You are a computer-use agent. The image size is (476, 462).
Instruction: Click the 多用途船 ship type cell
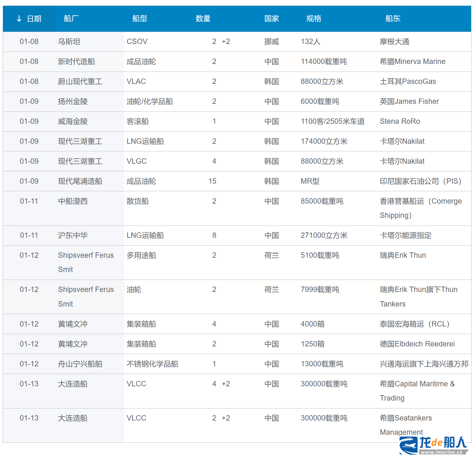pos(141,255)
